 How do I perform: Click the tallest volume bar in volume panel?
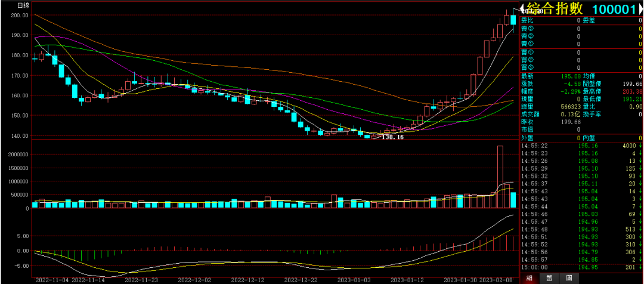[500, 177]
